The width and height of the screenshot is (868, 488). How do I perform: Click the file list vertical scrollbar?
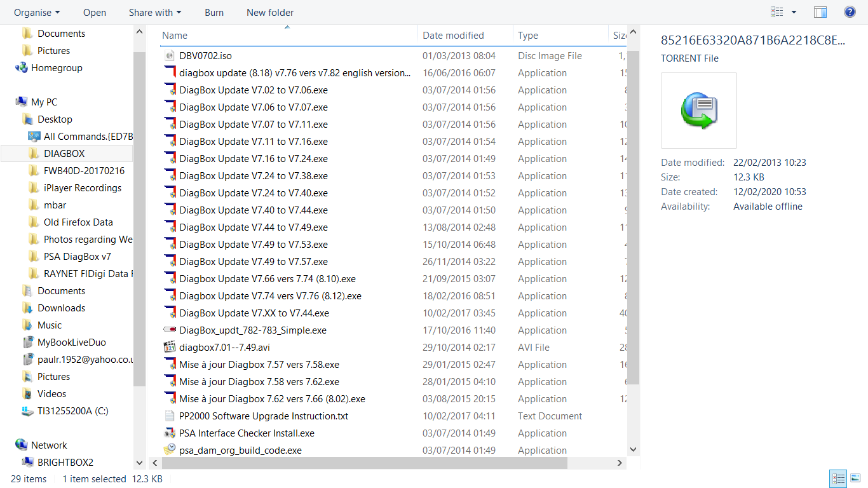[633, 216]
